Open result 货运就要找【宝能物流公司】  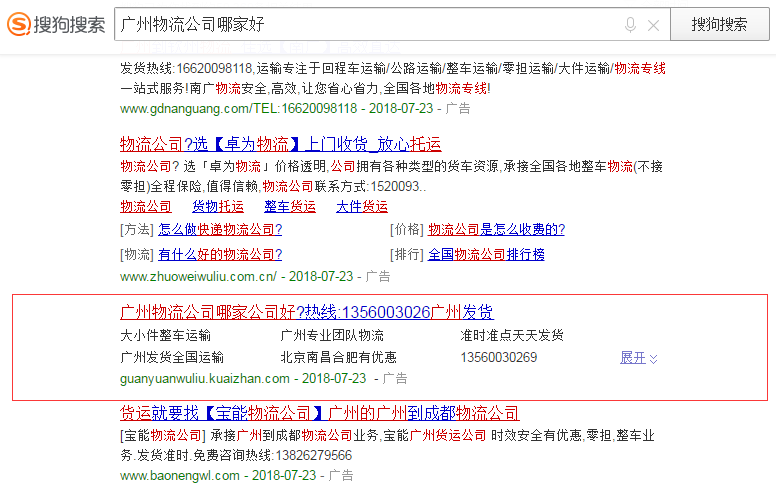point(320,413)
